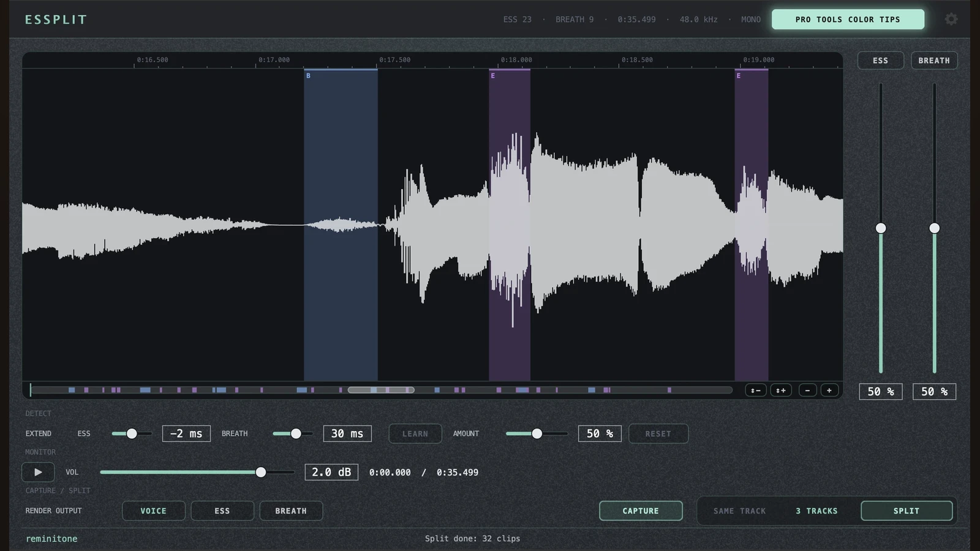Click the 'BREATH 9' header count
980x551 pixels.
[x=575, y=20]
